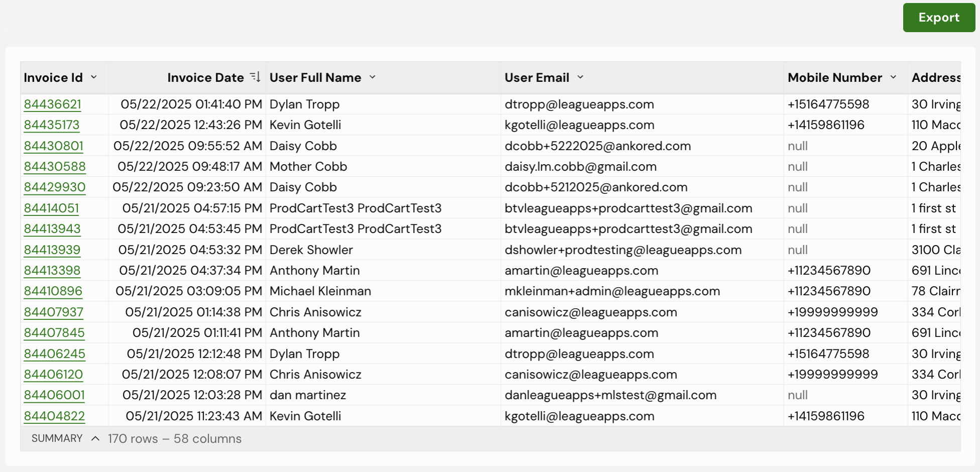
Task: Open the Invoice Id column dropdown chevron
Action: pos(94,77)
